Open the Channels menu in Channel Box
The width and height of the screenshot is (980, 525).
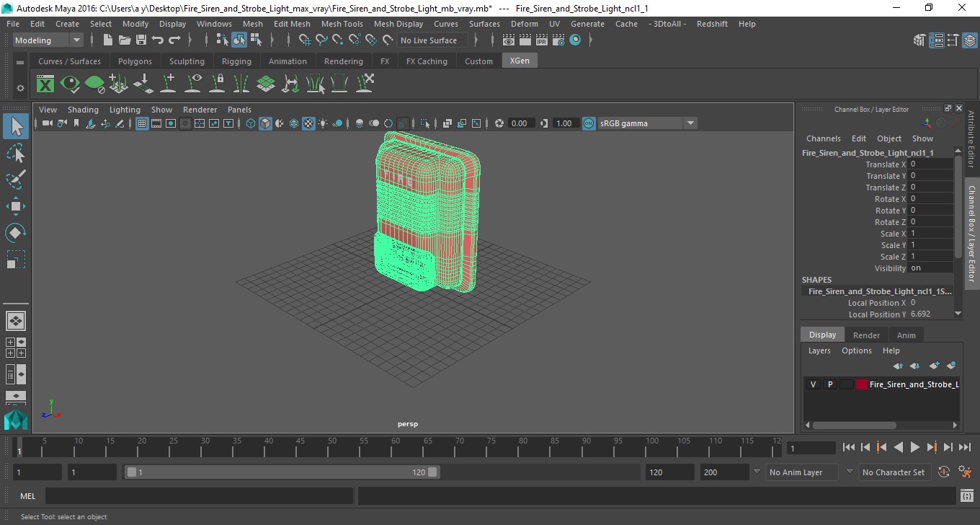[823, 138]
